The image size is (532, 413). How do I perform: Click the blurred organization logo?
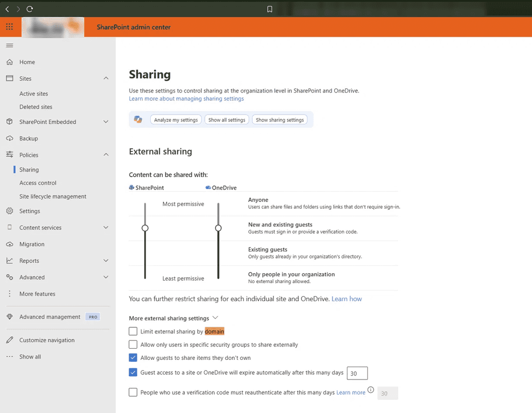[53, 27]
